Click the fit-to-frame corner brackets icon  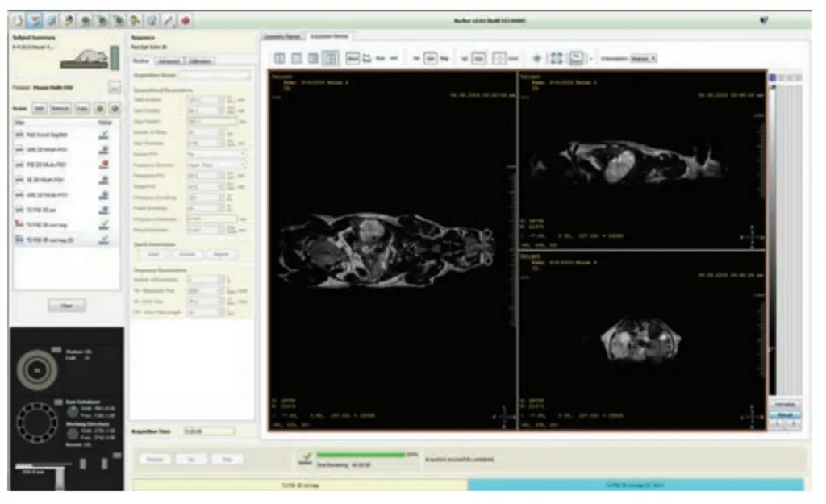pyautogui.click(x=557, y=58)
